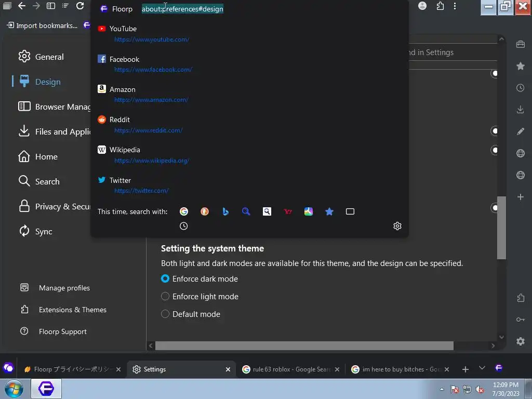This screenshot has height=399, width=532.
Task: Open the Home settings category
Action: coord(38,156)
